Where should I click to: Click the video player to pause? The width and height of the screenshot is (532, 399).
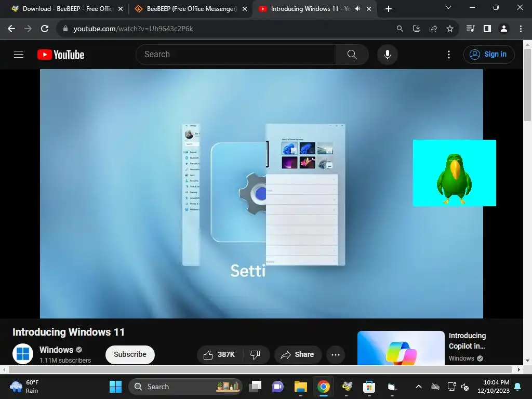[x=261, y=194]
